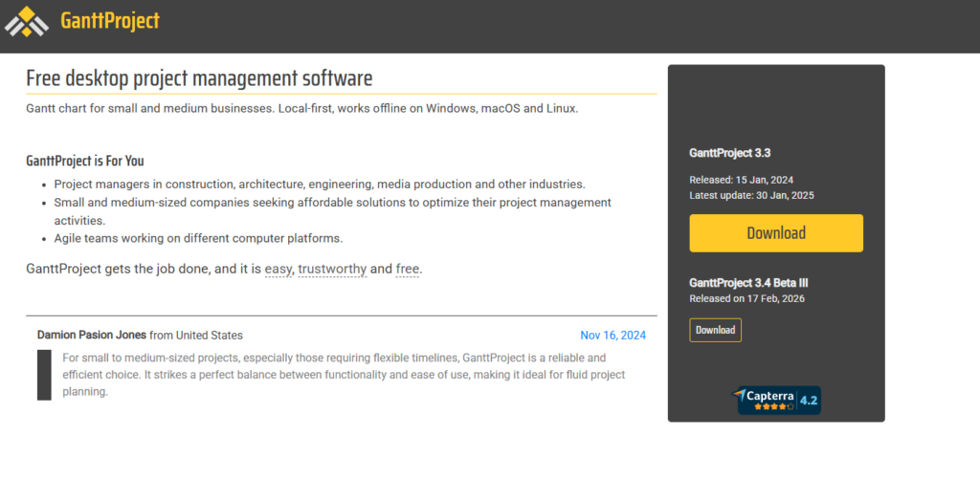Open the Capterra 4.2 rating badge
Image resolution: width=980 pixels, height=479 pixels.
click(776, 401)
